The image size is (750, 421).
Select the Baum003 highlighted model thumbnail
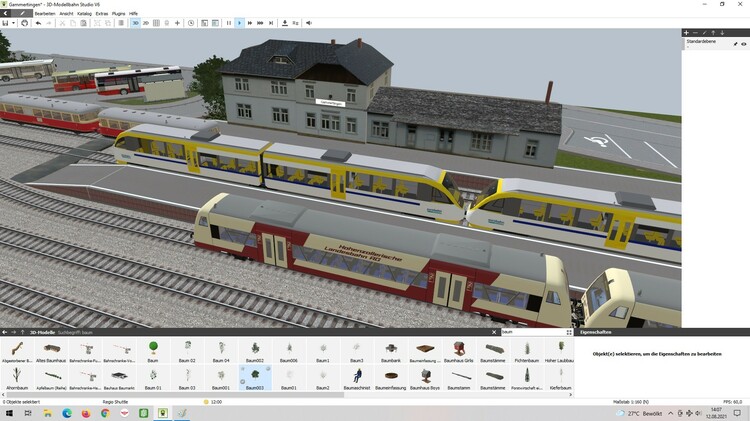[255, 378]
